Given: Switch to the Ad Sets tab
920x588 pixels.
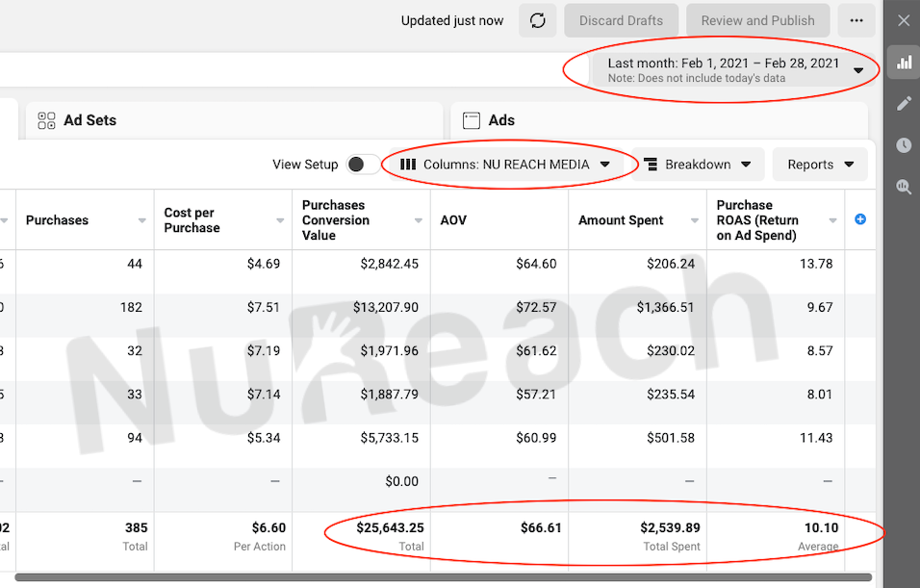Looking at the screenshot, I should point(89,120).
